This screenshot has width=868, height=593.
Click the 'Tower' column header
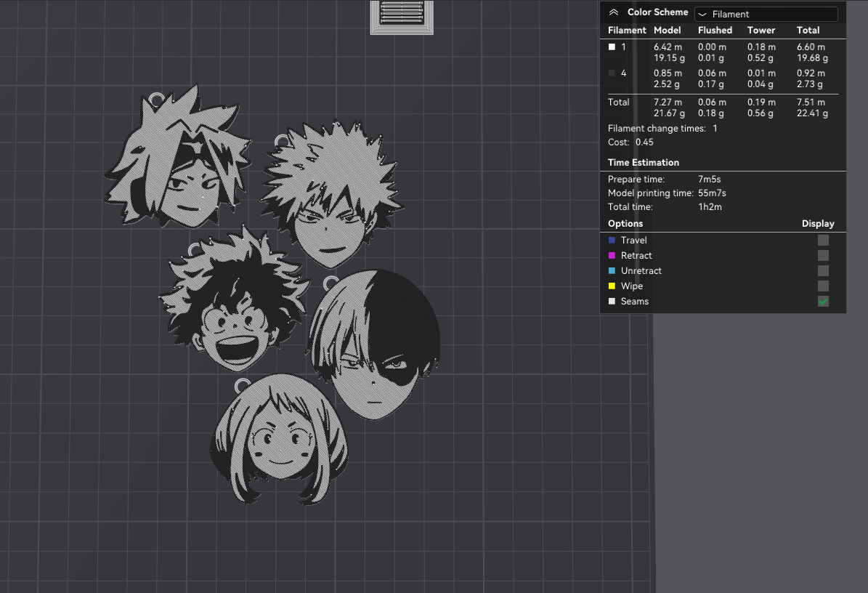pyautogui.click(x=761, y=31)
